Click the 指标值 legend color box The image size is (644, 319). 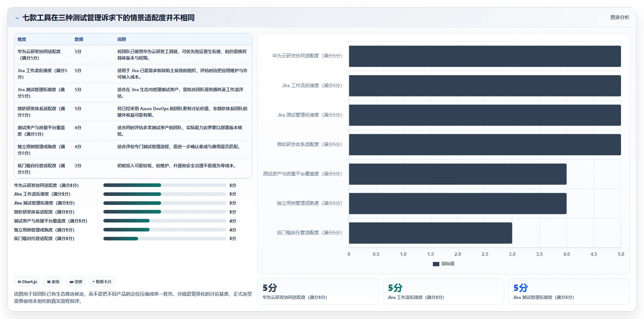click(x=436, y=264)
